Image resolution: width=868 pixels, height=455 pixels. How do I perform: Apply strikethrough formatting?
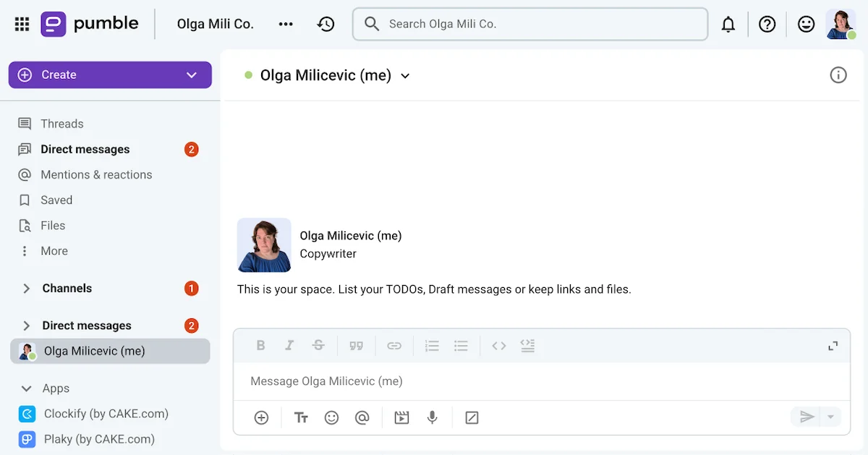click(x=318, y=345)
